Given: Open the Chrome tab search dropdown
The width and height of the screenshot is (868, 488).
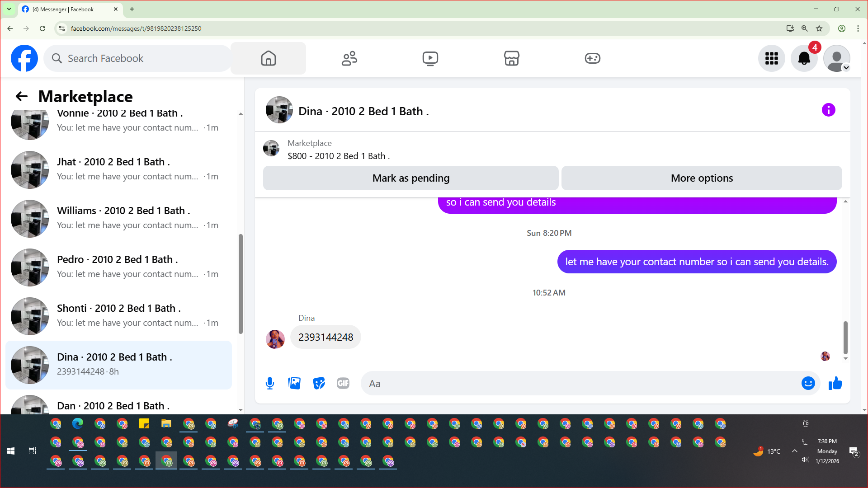Looking at the screenshot, I should 9,9.
